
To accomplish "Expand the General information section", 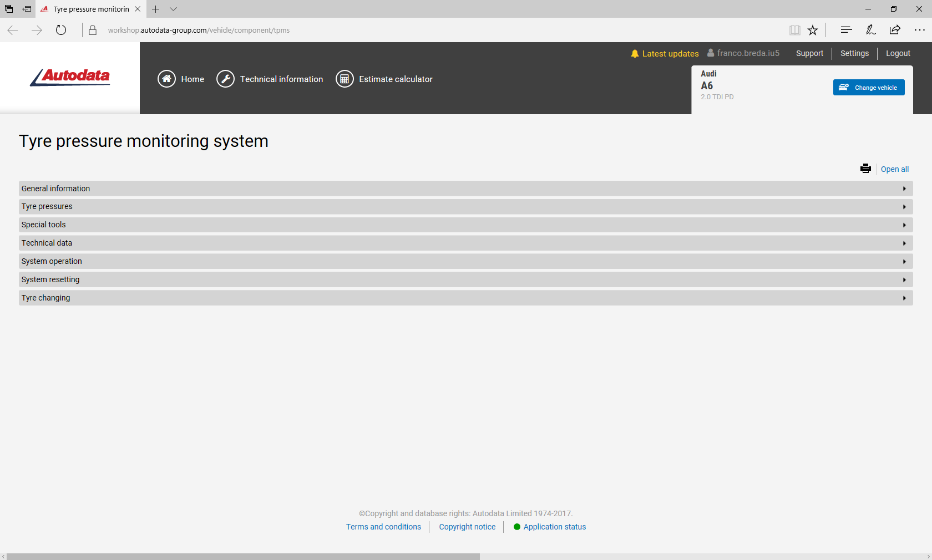I will coord(465,189).
